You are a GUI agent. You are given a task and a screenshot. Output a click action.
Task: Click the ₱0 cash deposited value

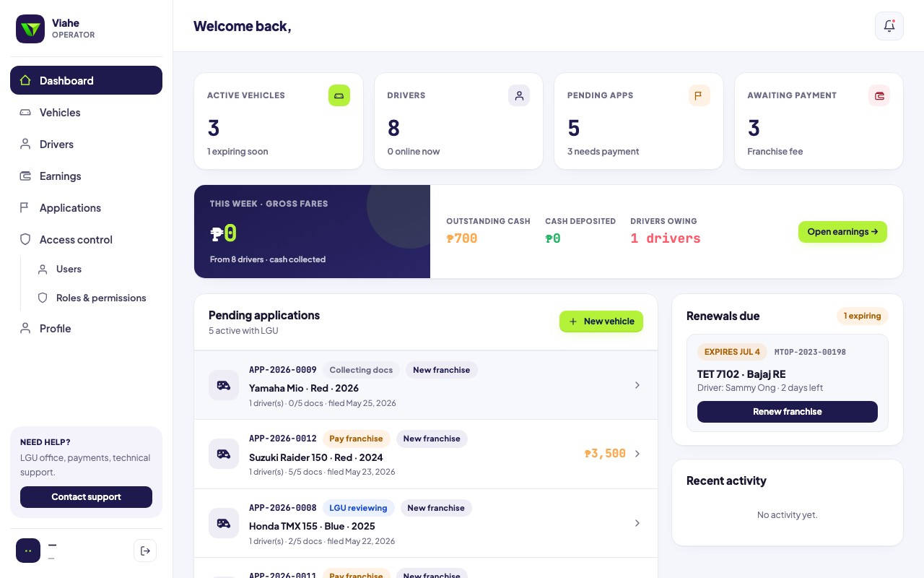coord(553,238)
